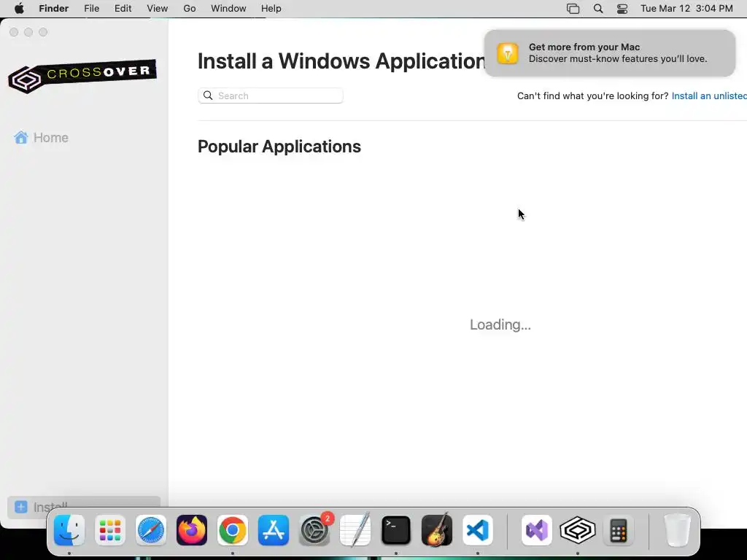Click the plus icon beside Install
This screenshot has height=560, width=747.
(21, 507)
